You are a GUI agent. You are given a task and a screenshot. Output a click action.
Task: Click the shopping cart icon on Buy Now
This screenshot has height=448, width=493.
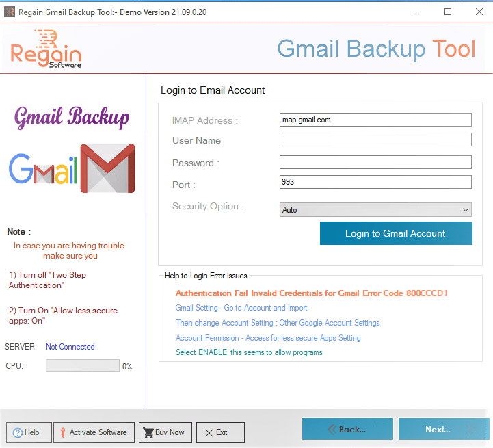pyautogui.click(x=148, y=433)
